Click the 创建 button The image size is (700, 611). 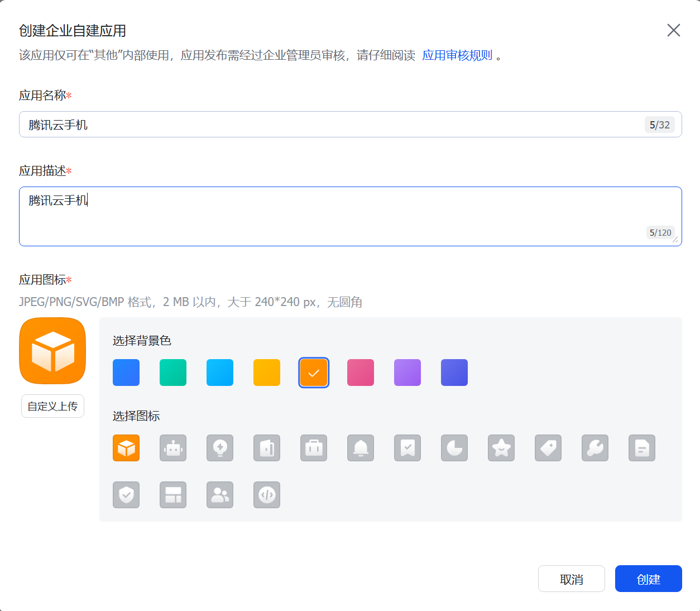coord(648,579)
